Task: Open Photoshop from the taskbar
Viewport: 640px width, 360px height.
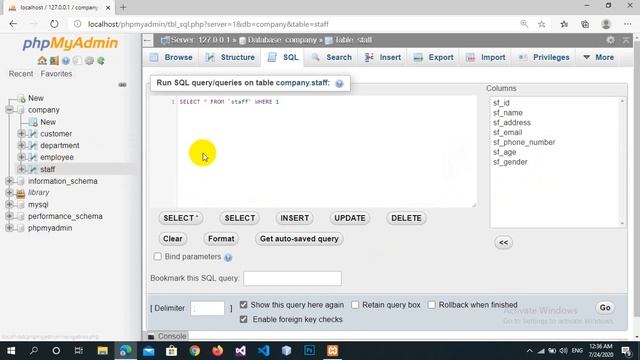Action: 309,351
